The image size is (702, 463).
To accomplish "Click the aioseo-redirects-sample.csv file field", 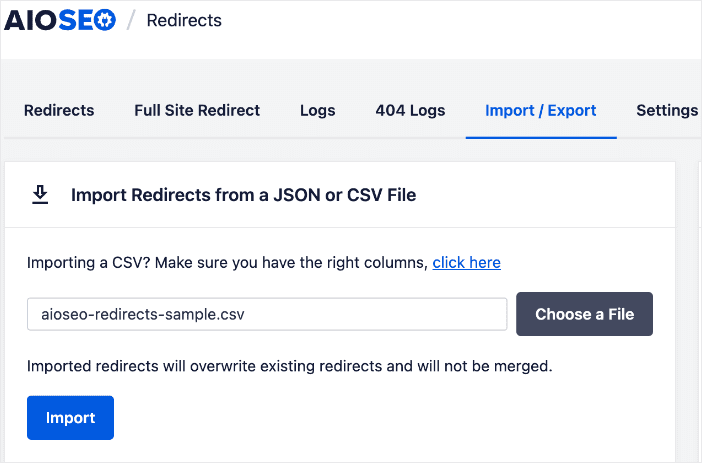I will click(267, 314).
